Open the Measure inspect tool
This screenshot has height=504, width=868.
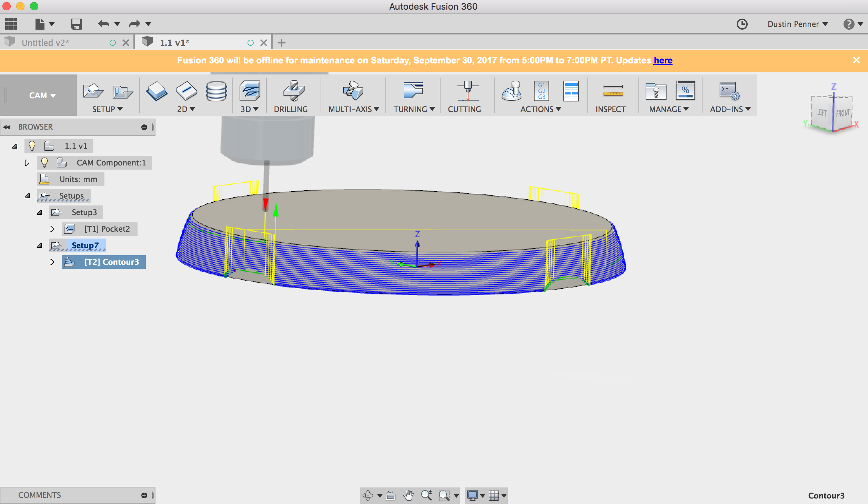pyautogui.click(x=613, y=91)
